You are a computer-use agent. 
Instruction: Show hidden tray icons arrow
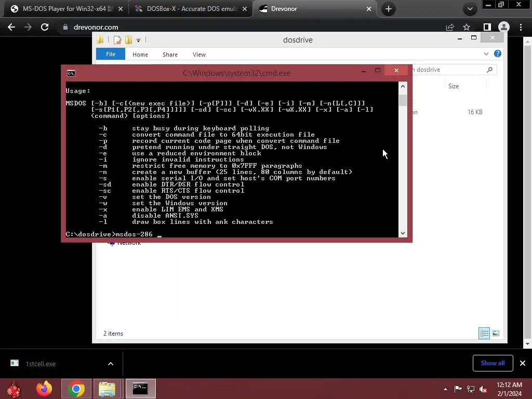coord(445,389)
